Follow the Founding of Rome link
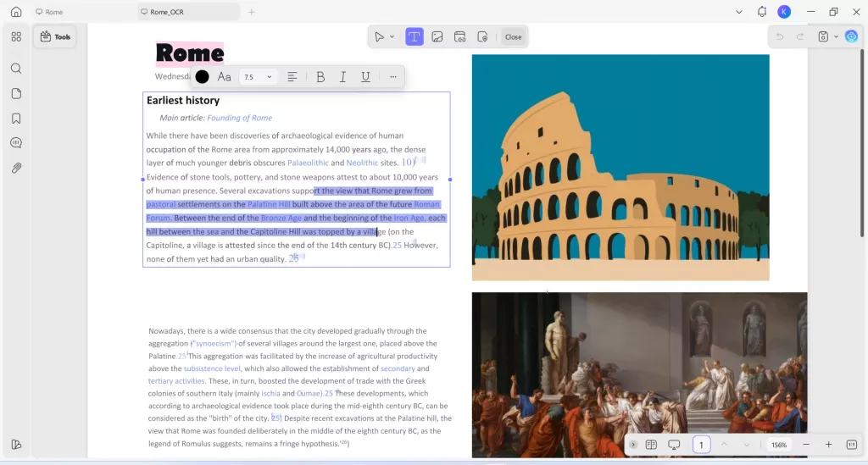 pyautogui.click(x=239, y=118)
